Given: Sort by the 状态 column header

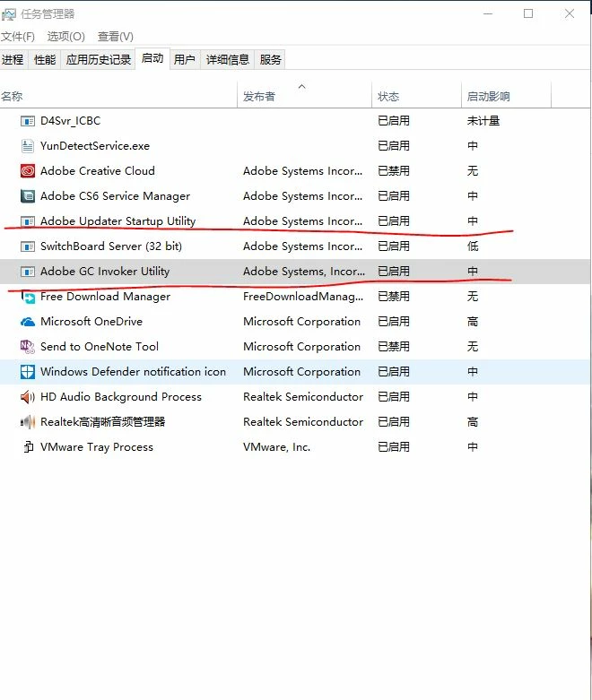Looking at the screenshot, I should pos(416,96).
